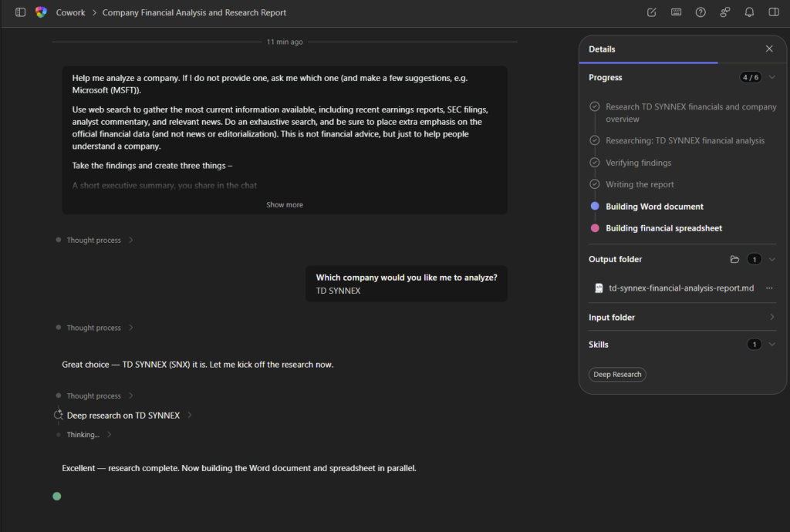Collapse the Skills section chevron

click(771, 345)
